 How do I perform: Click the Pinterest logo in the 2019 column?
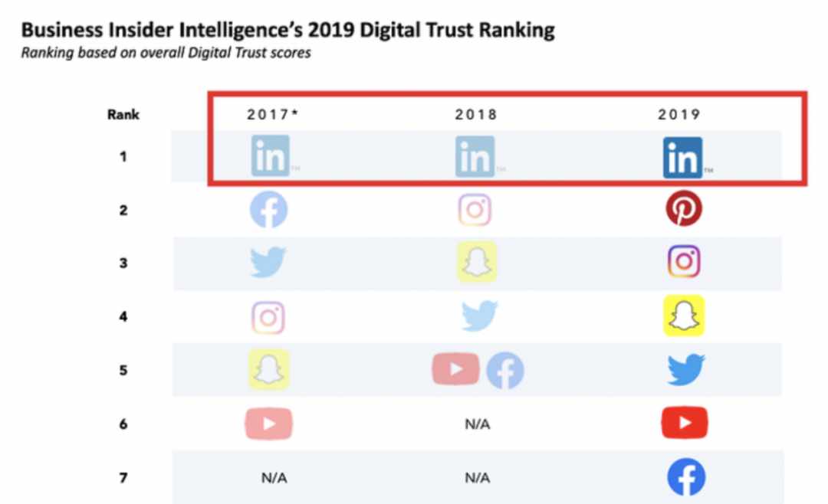pyautogui.click(x=684, y=208)
